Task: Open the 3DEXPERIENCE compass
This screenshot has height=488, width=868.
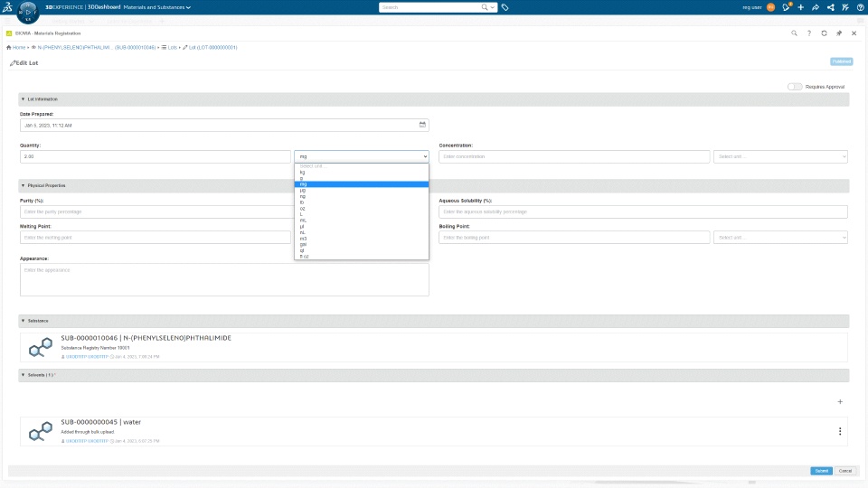Action: [x=28, y=12]
